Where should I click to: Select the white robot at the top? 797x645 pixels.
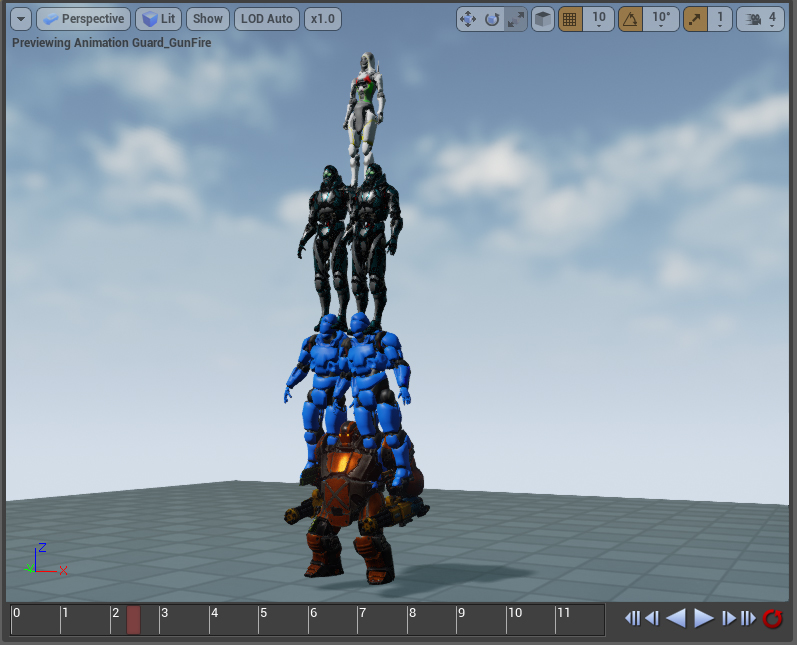(364, 117)
